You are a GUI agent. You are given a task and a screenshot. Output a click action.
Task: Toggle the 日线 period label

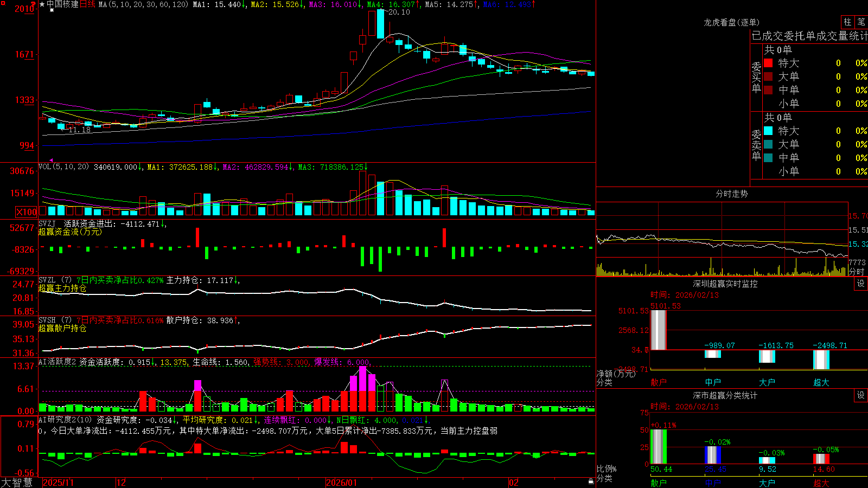(x=87, y=4)
